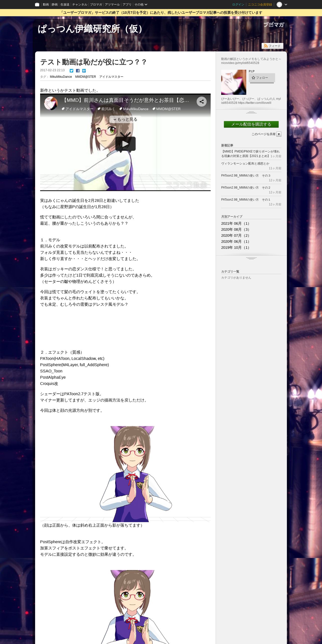Open the MMDM@STER article tag
Screen dimensions: 322x644
click(86, 77)
